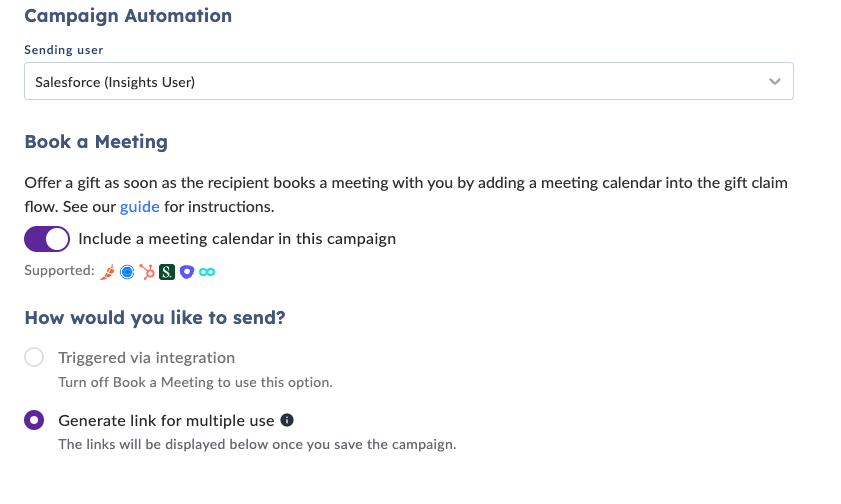
Task: Toggle off the meeting calendar switch
Action: 47,239
